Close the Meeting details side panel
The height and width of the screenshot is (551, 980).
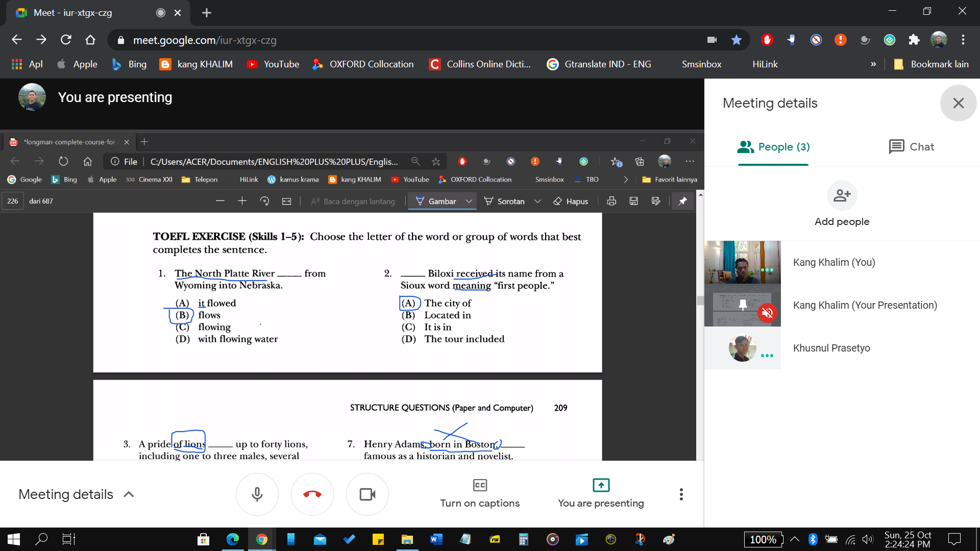point(958,103)
